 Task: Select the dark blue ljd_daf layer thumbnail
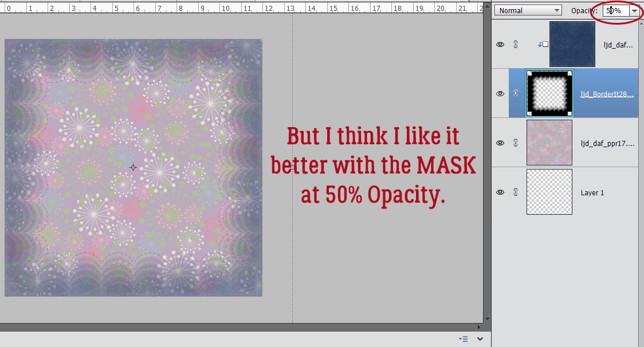pyautogui.click(x=572, y=44)
